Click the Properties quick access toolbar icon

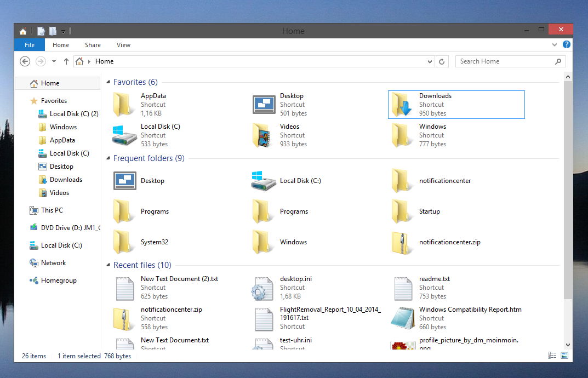[x=41, y=31]
